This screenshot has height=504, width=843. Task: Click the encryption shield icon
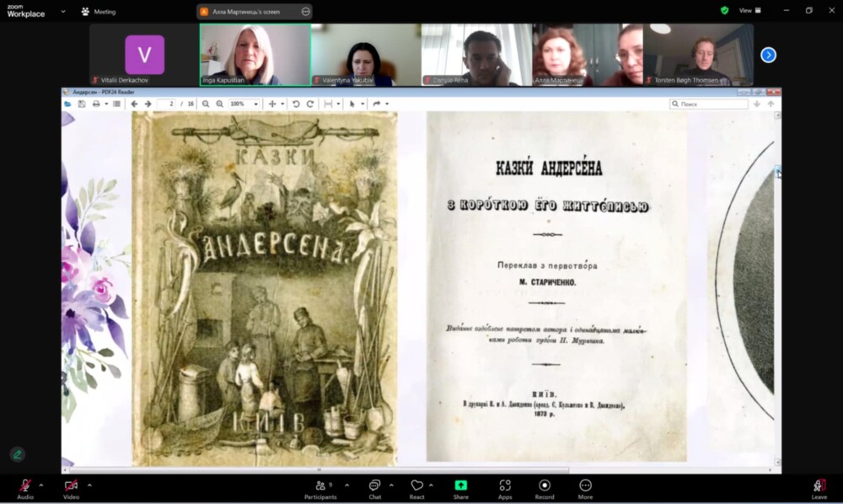click(724, 10)
